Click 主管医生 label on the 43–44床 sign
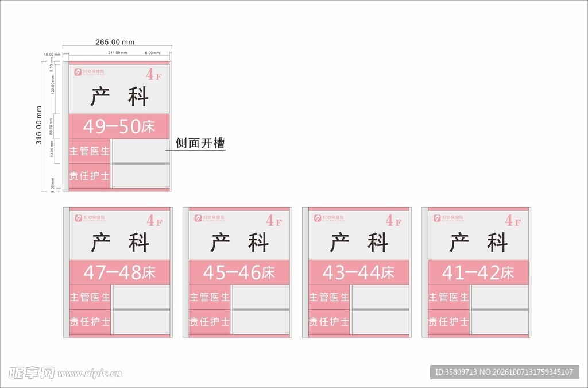Screen dimensions: 588x388 (329, 297)
